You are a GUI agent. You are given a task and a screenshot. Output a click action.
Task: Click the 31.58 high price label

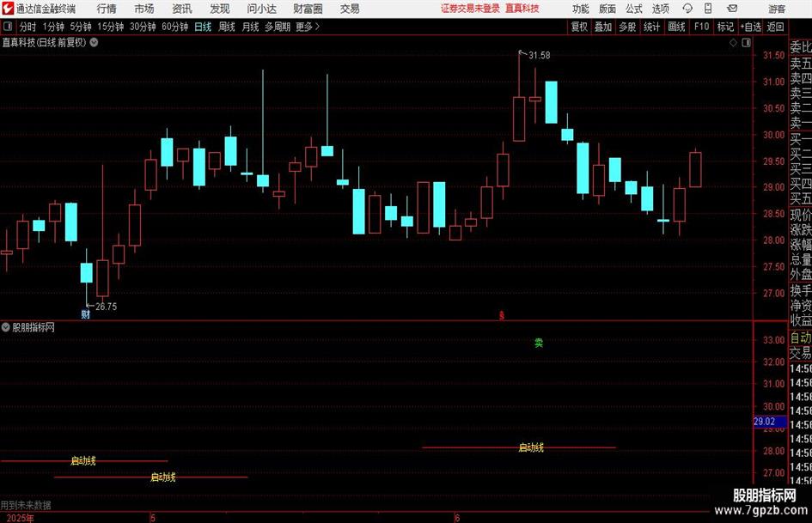point(539,55)
